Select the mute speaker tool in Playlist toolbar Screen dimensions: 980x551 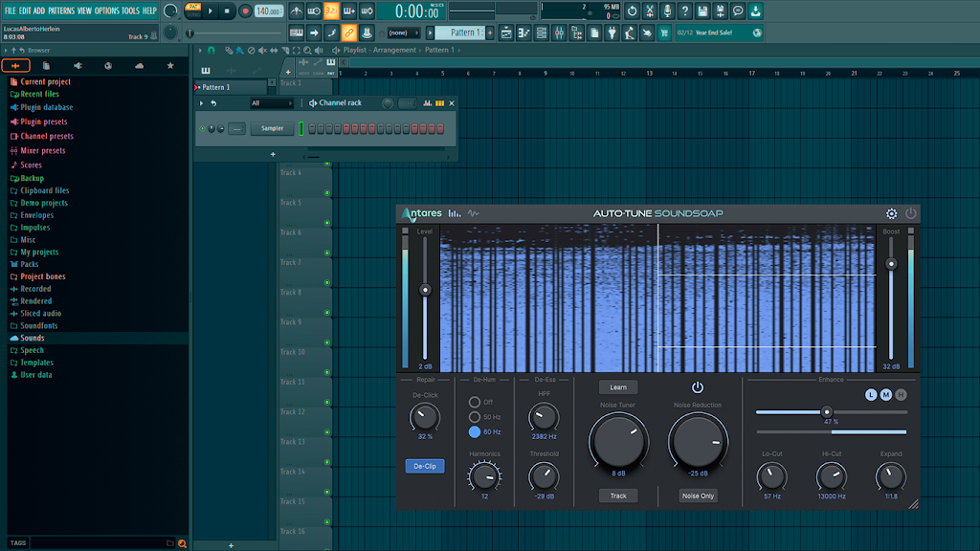click(x=262, y=50)
